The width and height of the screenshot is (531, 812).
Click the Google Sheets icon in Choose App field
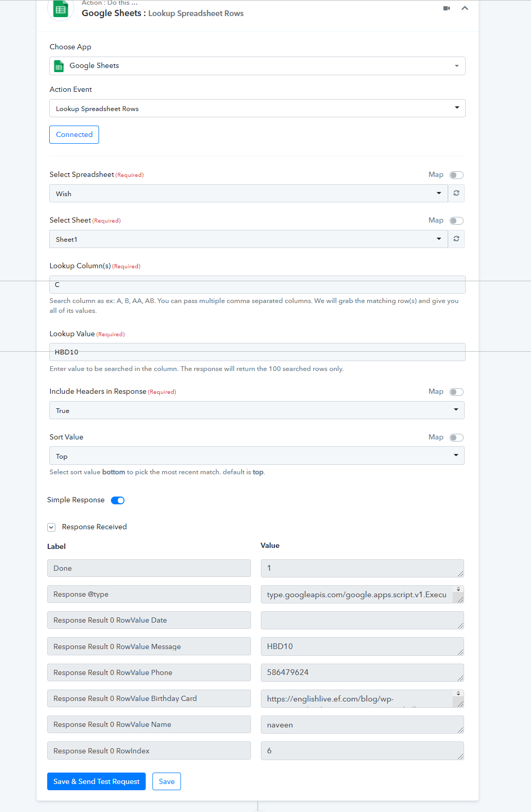[59, 66]
